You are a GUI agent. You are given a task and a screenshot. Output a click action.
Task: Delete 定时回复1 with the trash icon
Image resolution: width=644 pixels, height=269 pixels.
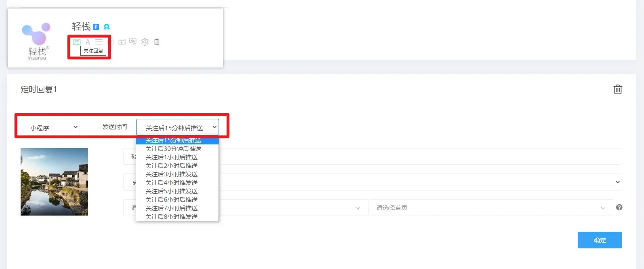(618, 89)
